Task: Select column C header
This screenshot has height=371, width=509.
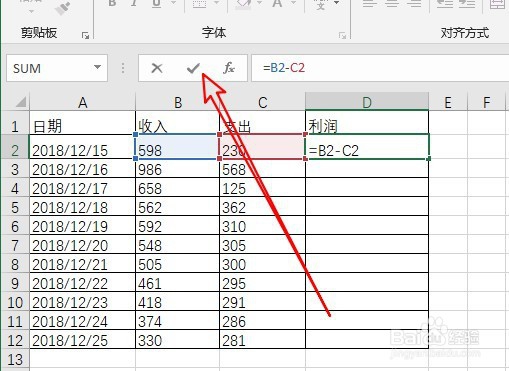Action: pyautogui.click(x=263, y=102)
